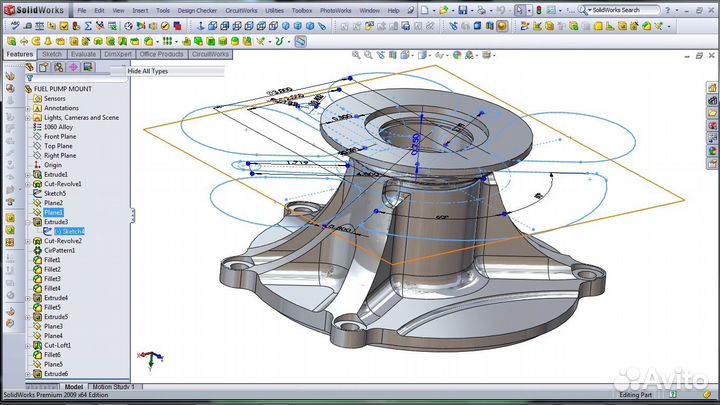Image resolution: width=720 pixels, height=405 pixels.
Task: Open the Motion Study 1 tab
Action: pos(116,386)
